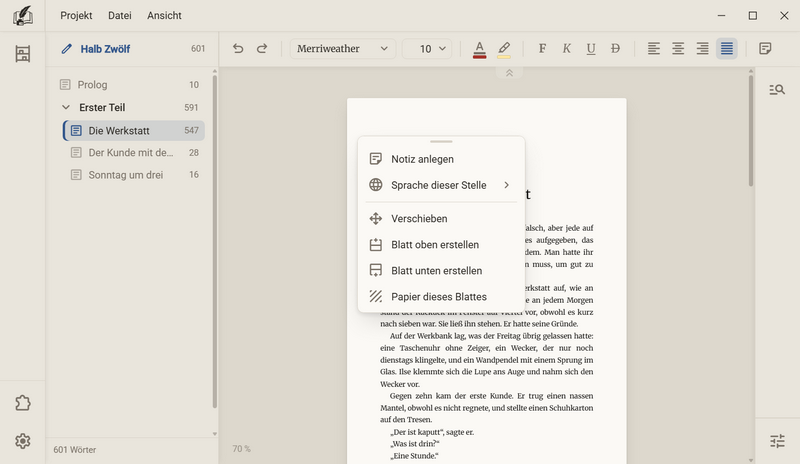Image resolution: width=800 pixels, height=464 pixels.
Task: Undo the last change
Action: pos(238,48)
